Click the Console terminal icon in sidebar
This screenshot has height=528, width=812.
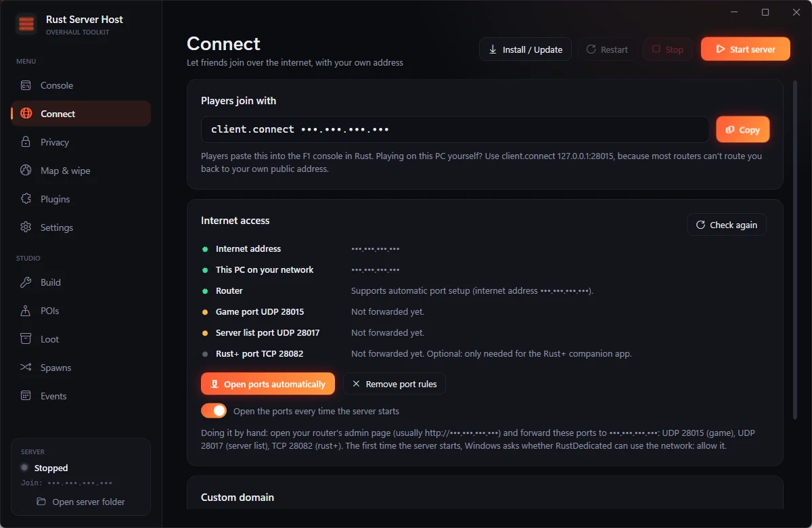[x=26, y=85]
